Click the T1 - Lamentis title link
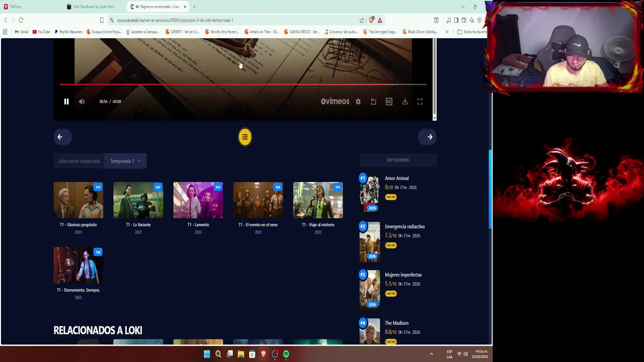Screen dimensions: 644x362 tap(198, 225)
